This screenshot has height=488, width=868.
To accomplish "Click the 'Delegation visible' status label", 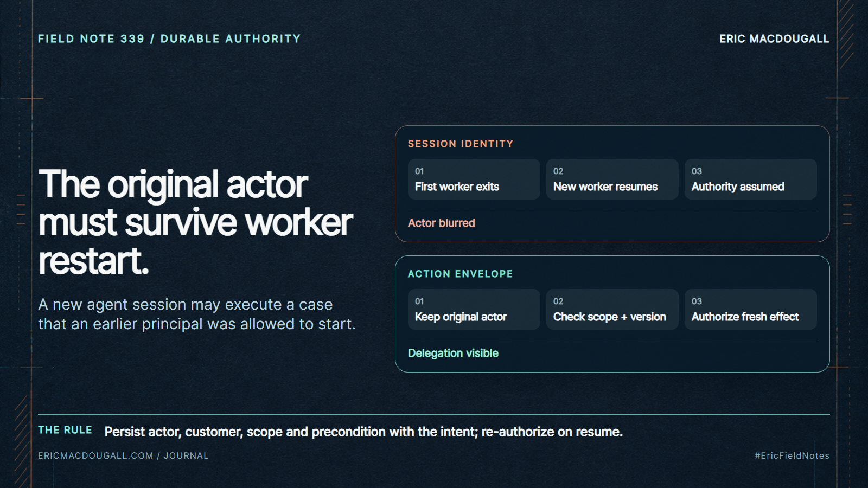I will click(453, 353).
